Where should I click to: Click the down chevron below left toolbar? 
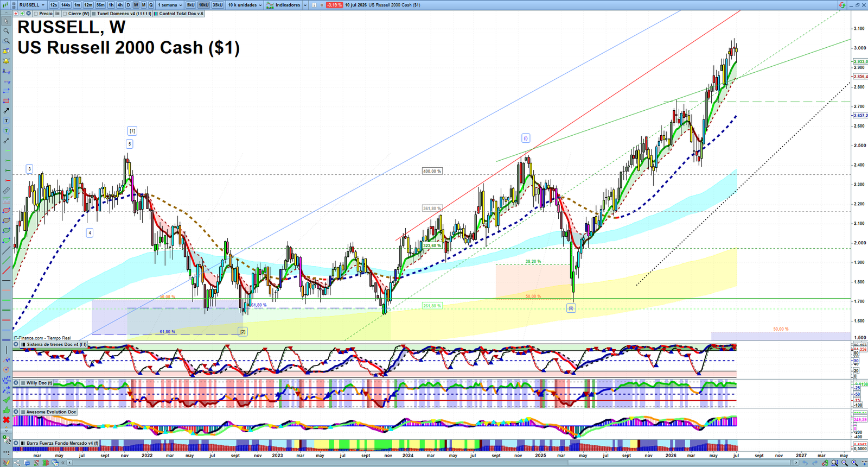tap(6, 431)
